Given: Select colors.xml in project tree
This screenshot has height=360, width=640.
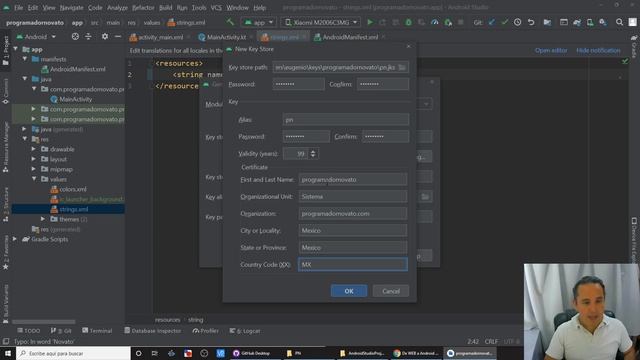Looking at the screenshot, I should click(69, 189).
